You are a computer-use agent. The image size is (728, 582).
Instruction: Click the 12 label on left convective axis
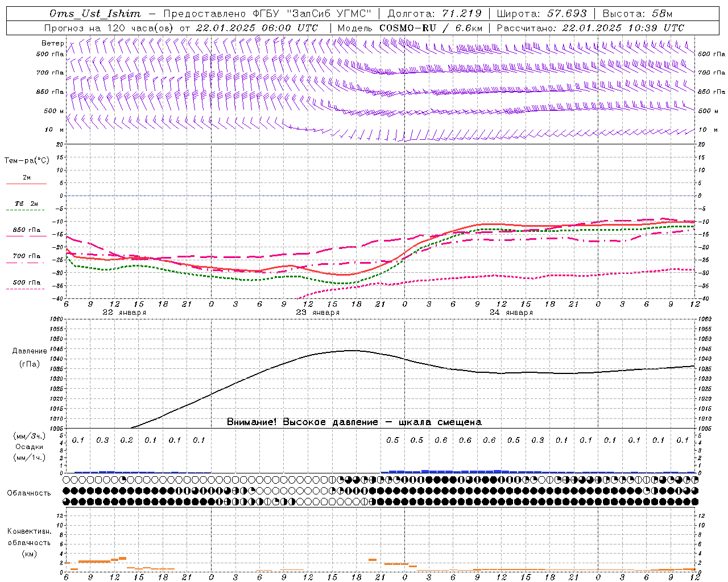[x=59, y=516]
